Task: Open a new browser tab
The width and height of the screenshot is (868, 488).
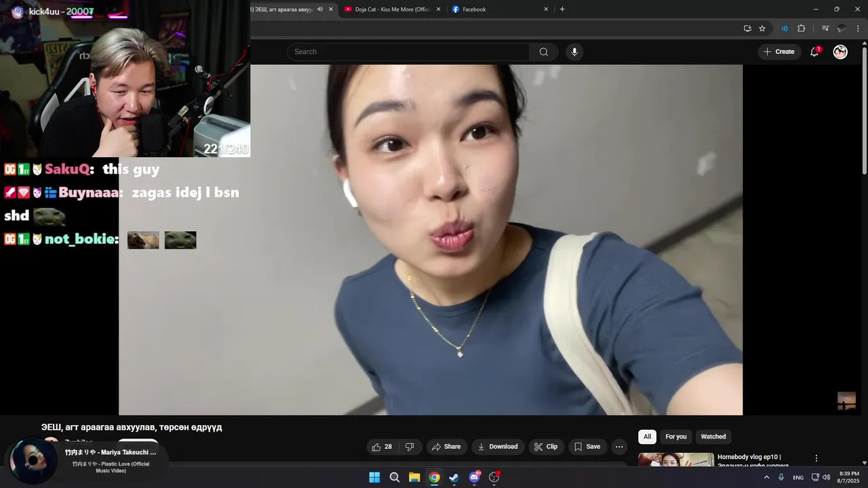Action: 562,9
